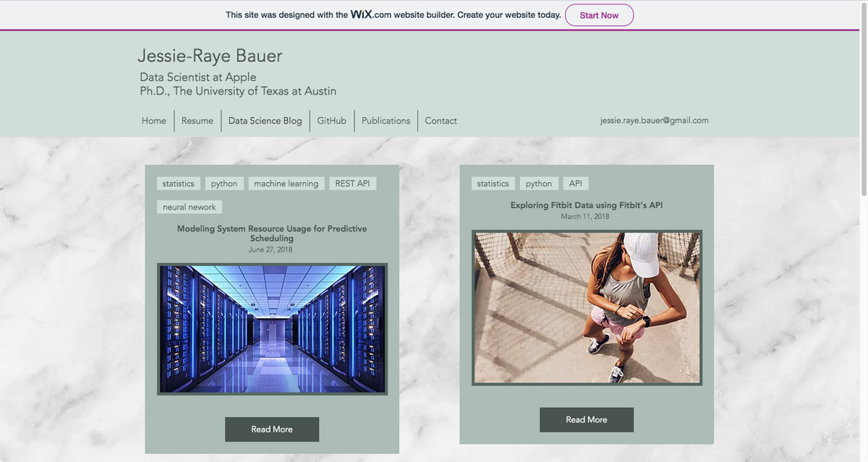This screenshot has width=868, height=462.
Task: Open the Data Science Blog tab
Action: pos(265,121)
